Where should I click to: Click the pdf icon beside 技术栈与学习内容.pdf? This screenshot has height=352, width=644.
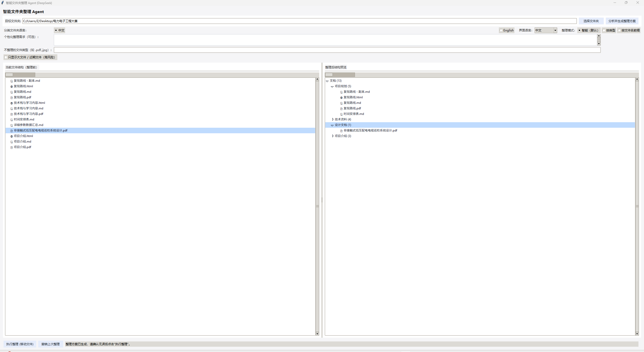coord(12,114)
